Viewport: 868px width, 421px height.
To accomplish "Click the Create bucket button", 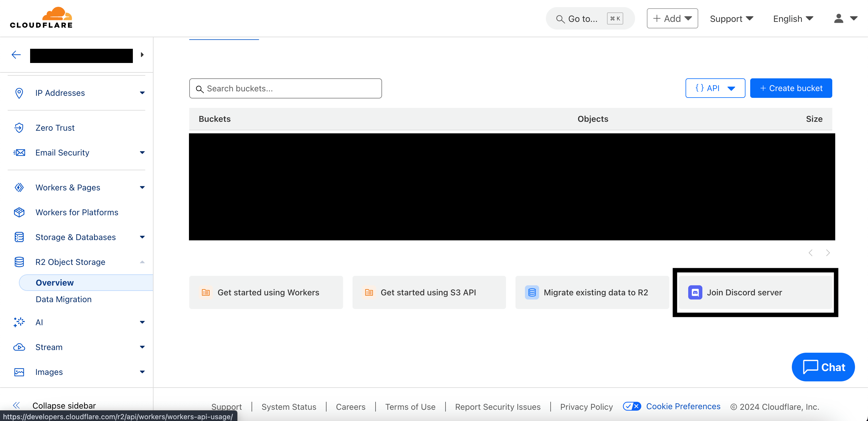I will pyautogui.click(x=791, y=88).
